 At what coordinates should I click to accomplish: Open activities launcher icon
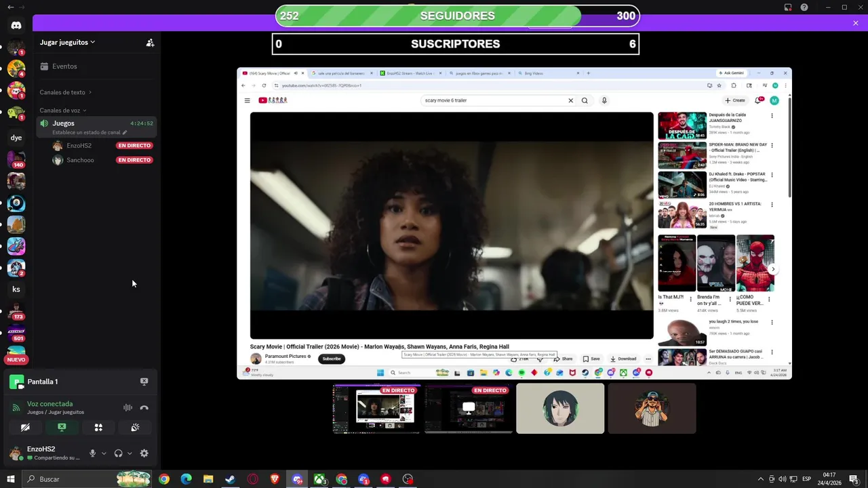point(98,428)
